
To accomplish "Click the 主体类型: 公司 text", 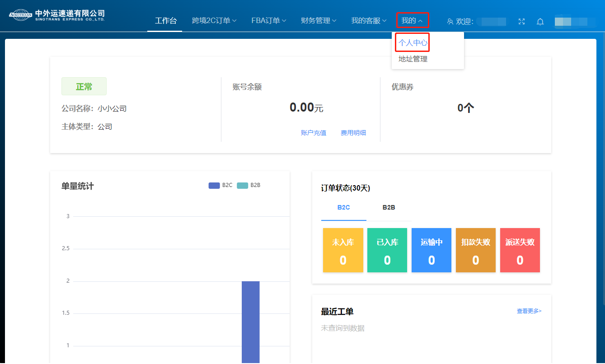I will (87, 127).
